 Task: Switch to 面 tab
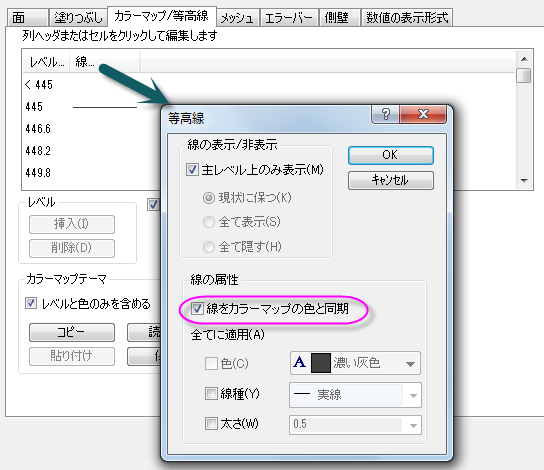[27, 17]
